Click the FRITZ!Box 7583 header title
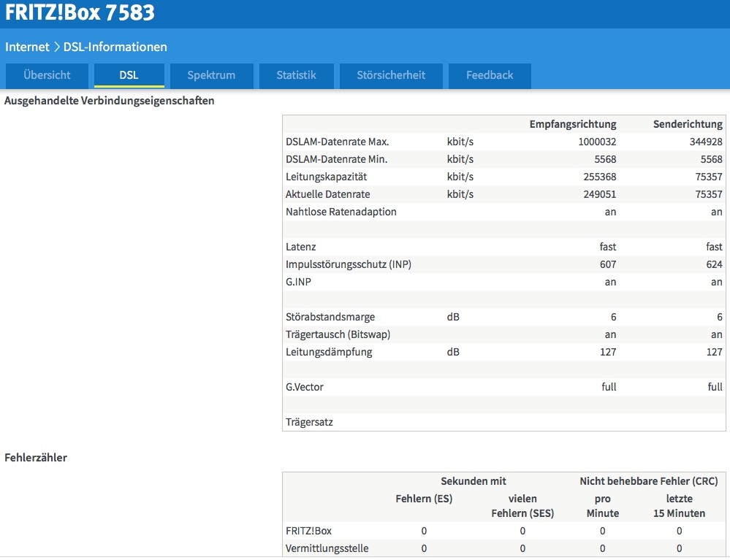The width and height of the screenshot is (730, 560). click(80, 13)
